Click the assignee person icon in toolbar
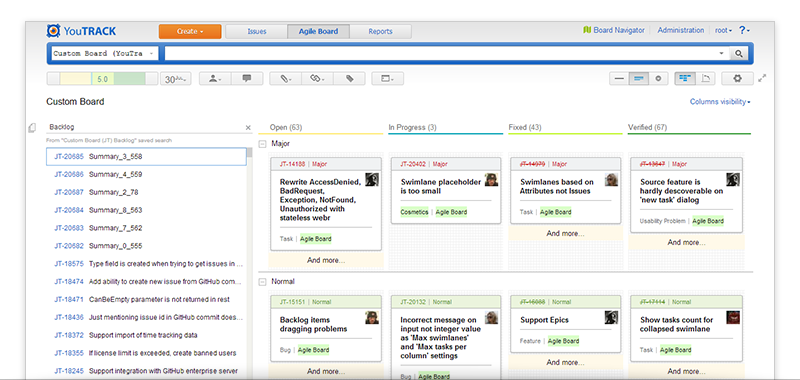 215,79
